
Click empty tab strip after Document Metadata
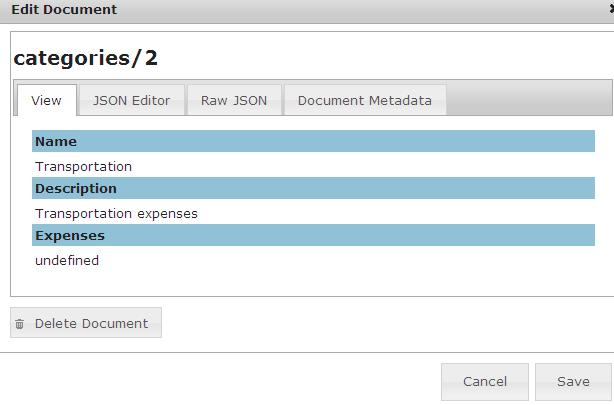pos(525,100)
